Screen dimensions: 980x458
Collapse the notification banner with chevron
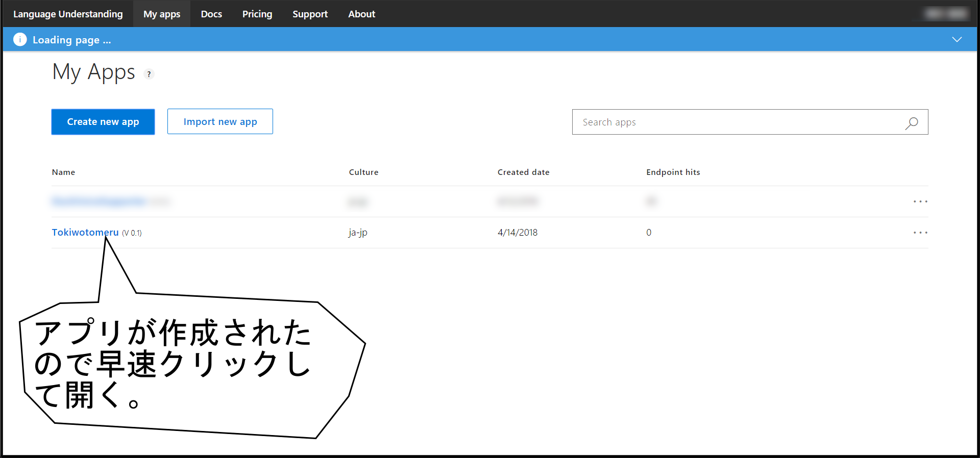coord(957,39)
